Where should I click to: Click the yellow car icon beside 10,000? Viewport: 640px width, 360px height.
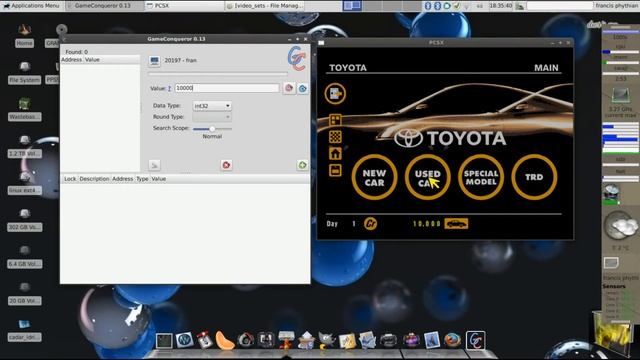(x=456, y=224)
